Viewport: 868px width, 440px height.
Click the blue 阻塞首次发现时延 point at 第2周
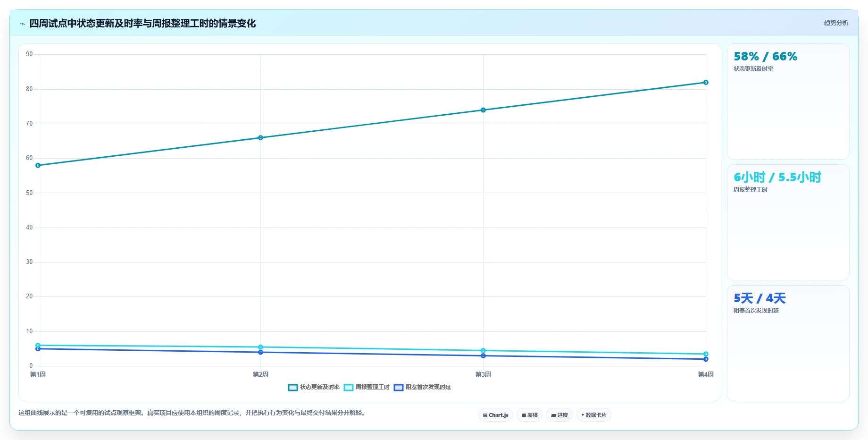click(x=260, y=352)
